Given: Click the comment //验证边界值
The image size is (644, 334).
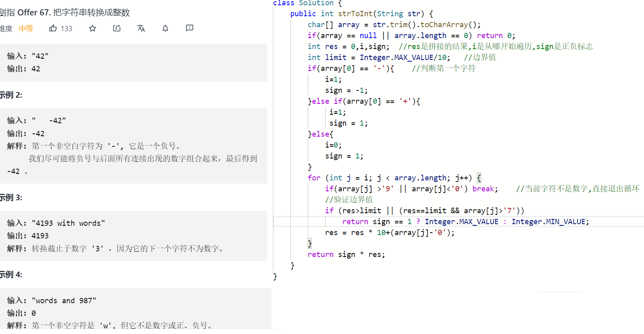Looking at the screenshot, I should pyautogui.click(x=349, y=200).
